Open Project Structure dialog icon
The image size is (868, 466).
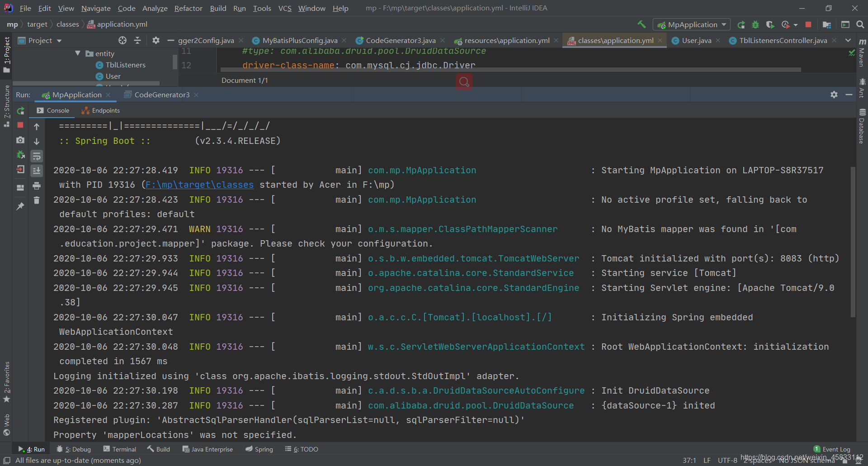pos(827,24)
